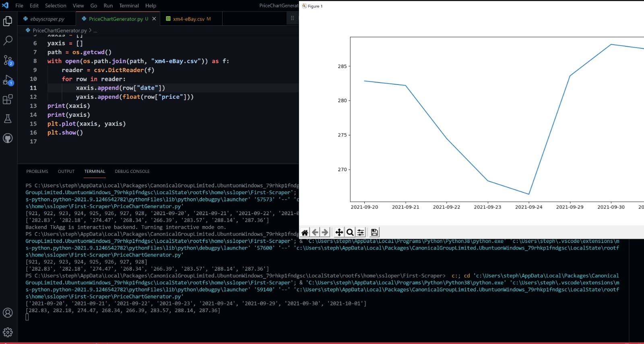Image resolution: width=644 pixels, height=344 pixels.
Task: Click the Figure 1 window icon
Action: coord(304,6)
